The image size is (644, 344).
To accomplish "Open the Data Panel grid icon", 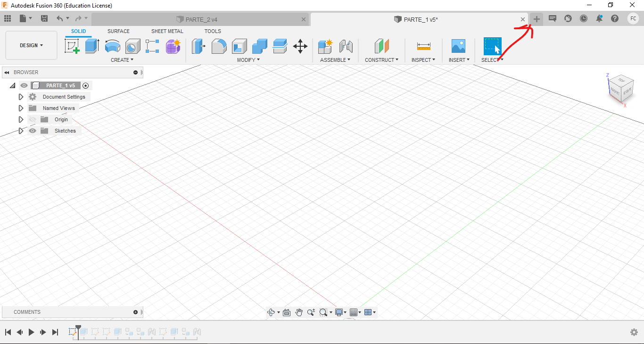I will pos(8,18).
